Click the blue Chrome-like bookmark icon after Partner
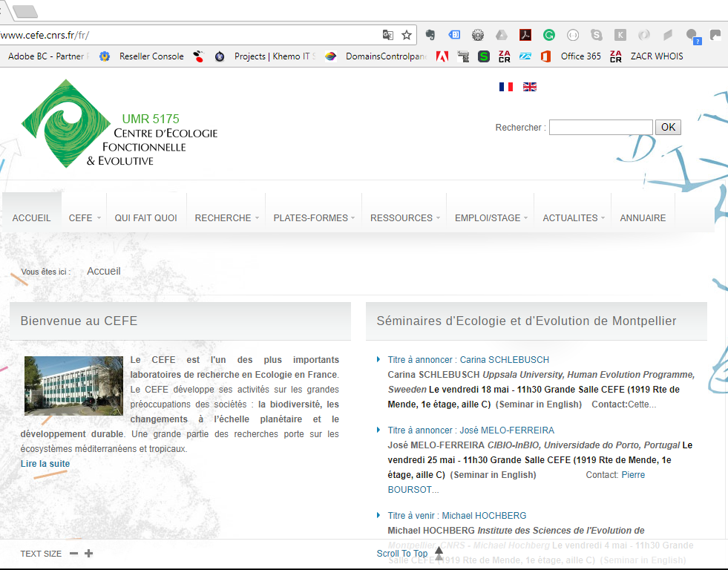728x570 pixels. pyautogui.click(x=105, y=56)
